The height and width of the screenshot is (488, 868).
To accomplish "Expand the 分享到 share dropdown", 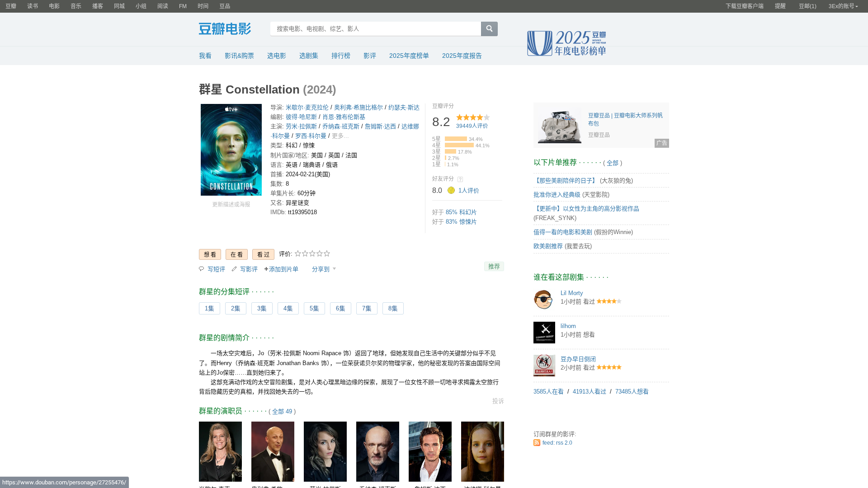I will [x=324, y=269].
